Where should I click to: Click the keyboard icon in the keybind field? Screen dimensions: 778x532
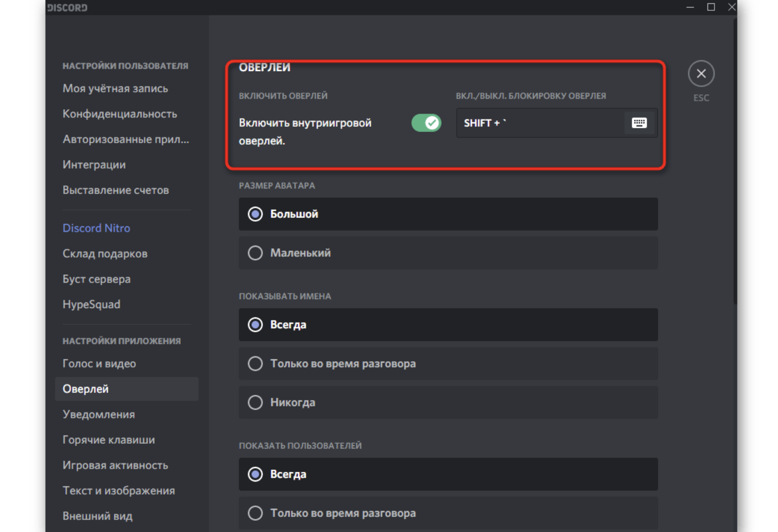(x=639, y=123)
